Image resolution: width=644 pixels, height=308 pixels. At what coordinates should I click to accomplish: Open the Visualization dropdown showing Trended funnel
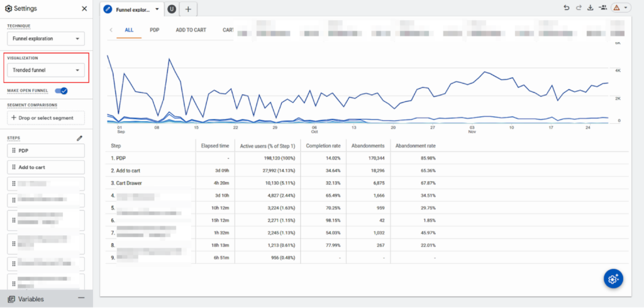(46, 70)
